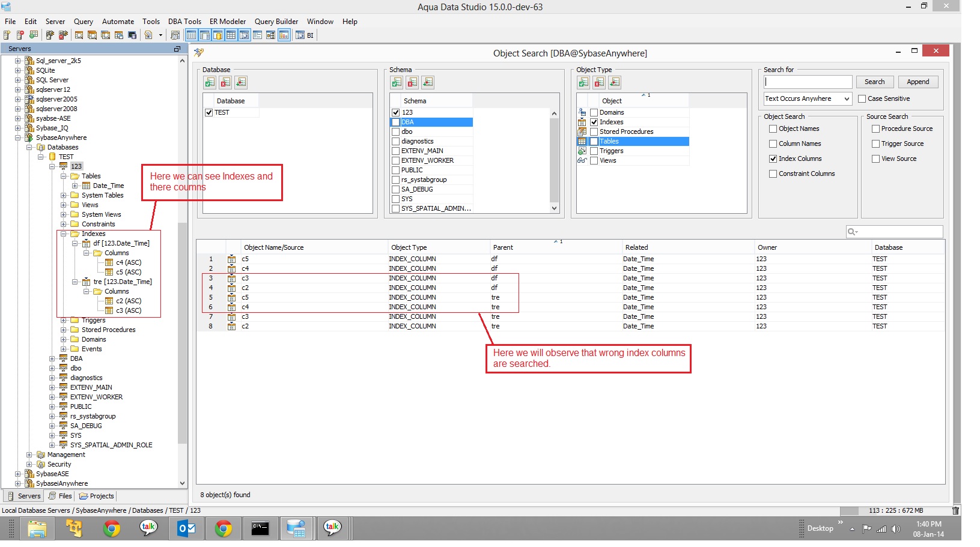The image size is (980, 547).
Task: Uncheck schema 123 in the Schema list
Action: (395, 112)
